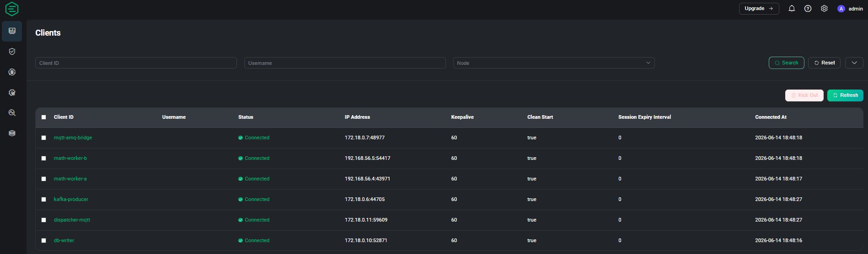Click Connected status icon for kafka-producer

(x=241, y=200)
